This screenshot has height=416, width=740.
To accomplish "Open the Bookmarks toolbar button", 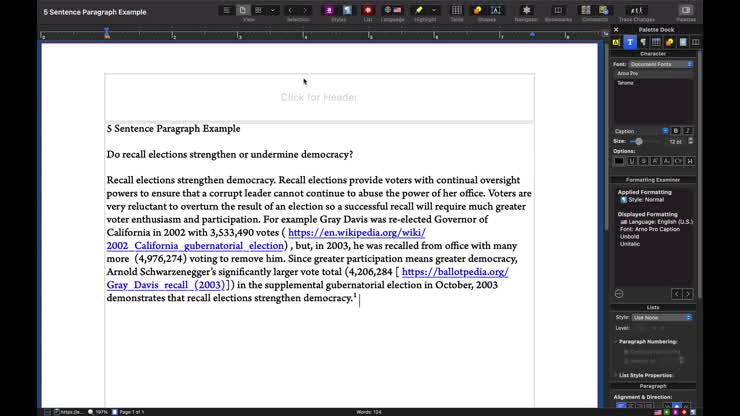I will [558, 10].
